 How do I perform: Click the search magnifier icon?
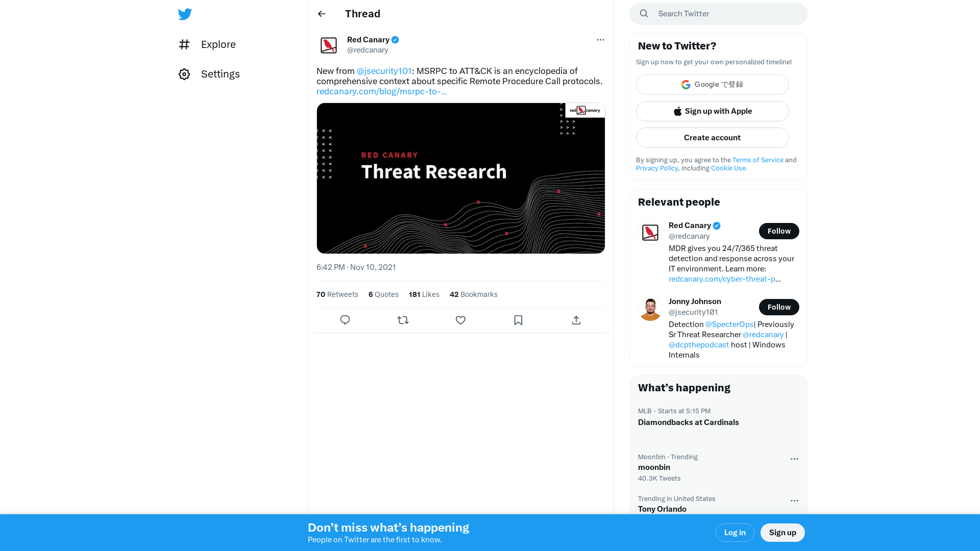pos(644,14)
